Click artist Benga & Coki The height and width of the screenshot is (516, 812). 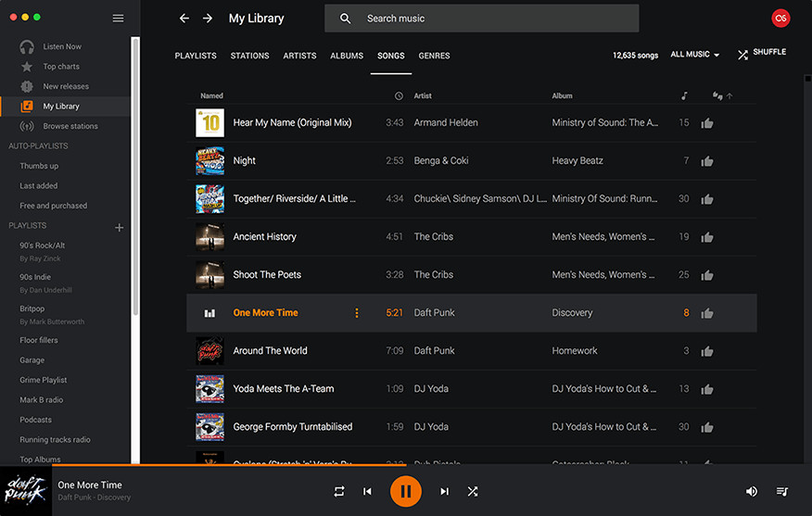[440, 161]
